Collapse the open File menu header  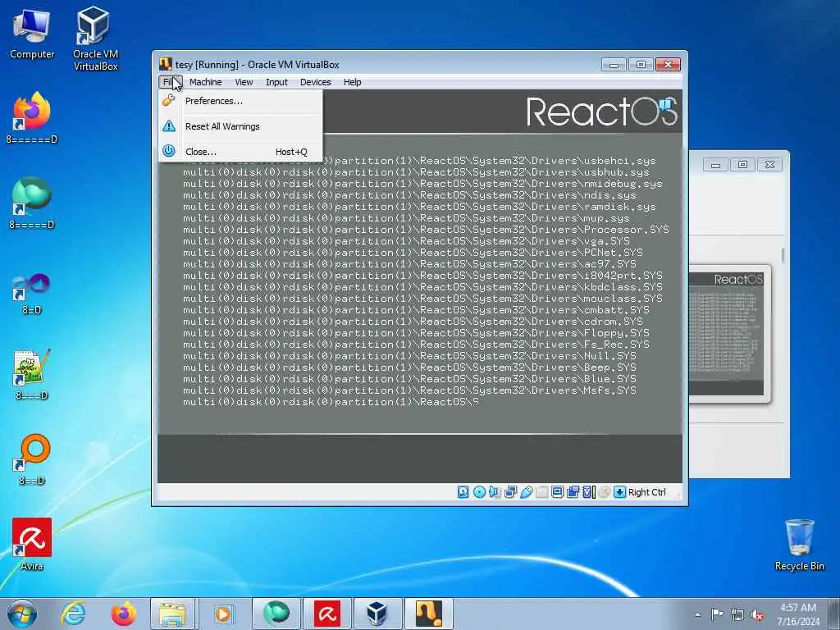(x=171, y=82)
